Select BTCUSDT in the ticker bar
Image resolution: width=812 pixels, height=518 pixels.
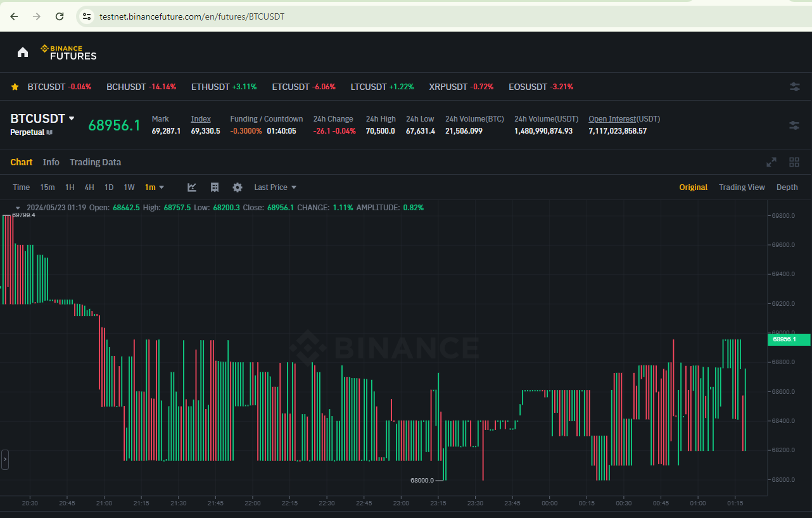[60, 87]
